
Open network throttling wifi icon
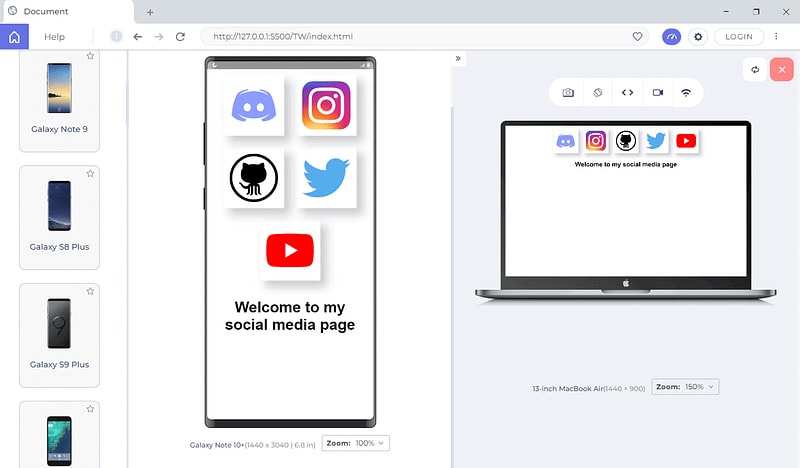click(x=686, y=92)
